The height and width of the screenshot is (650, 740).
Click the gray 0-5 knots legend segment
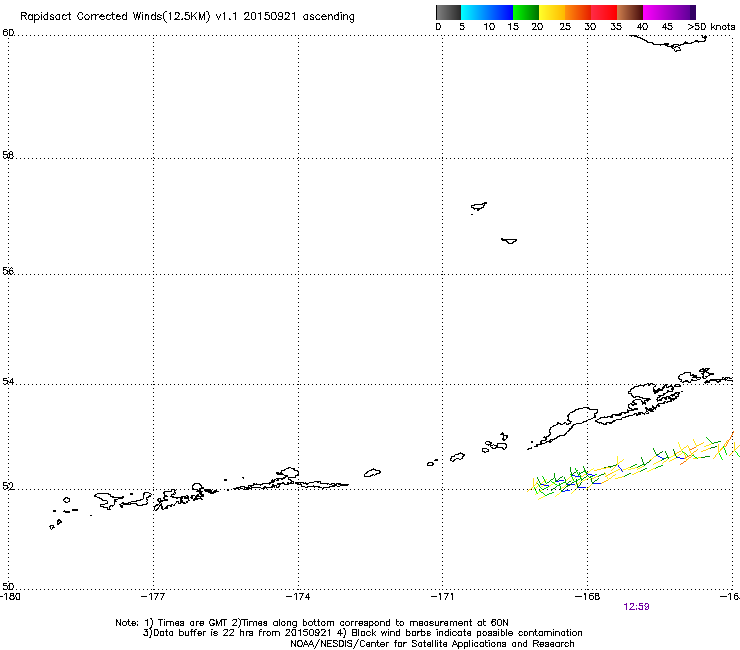448,12
